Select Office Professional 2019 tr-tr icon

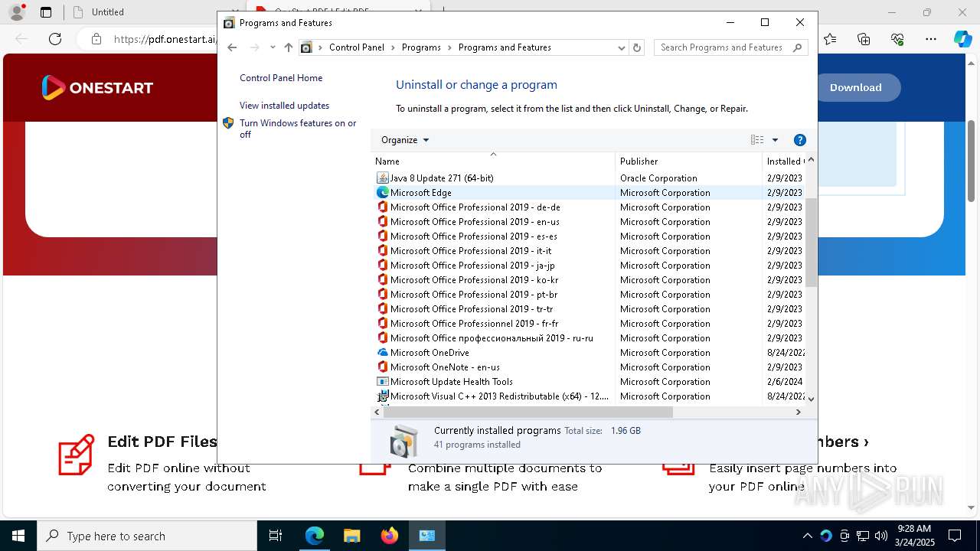(383, 309)
